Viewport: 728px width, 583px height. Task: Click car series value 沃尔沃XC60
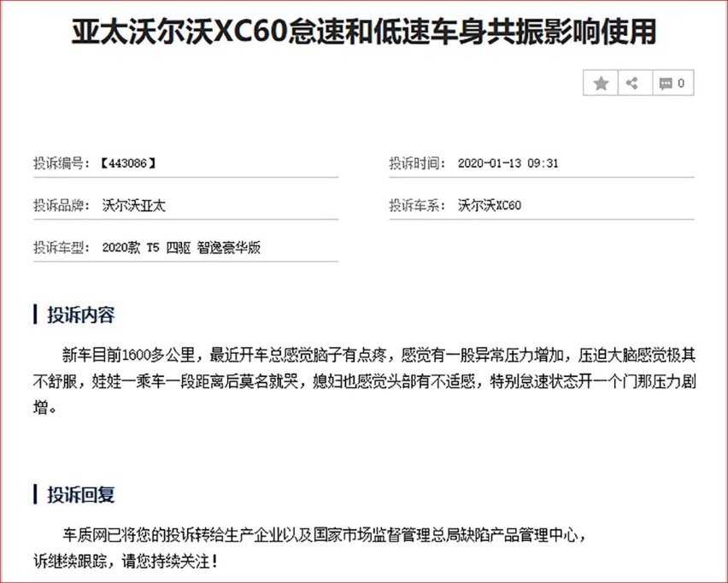pos(490,205)
